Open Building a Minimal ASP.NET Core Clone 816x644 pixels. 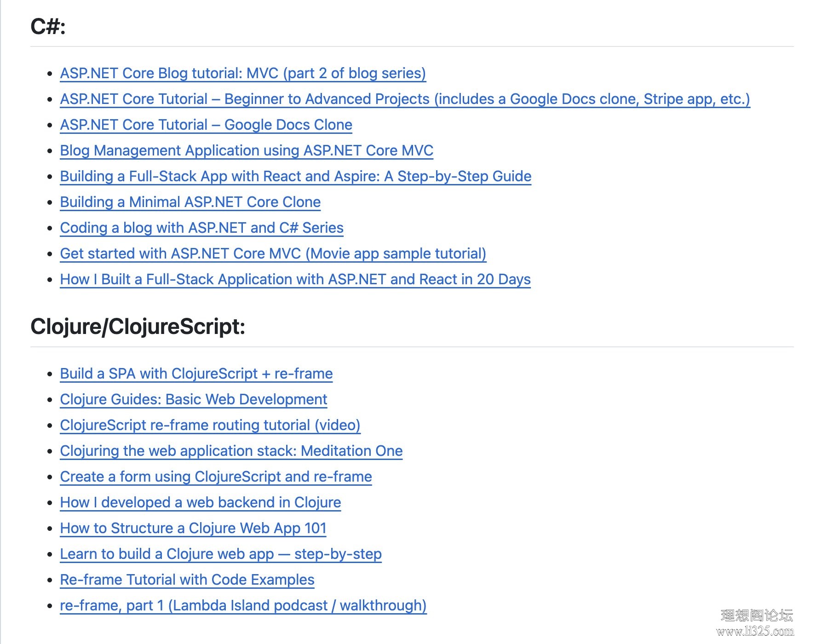coord(190,202)
